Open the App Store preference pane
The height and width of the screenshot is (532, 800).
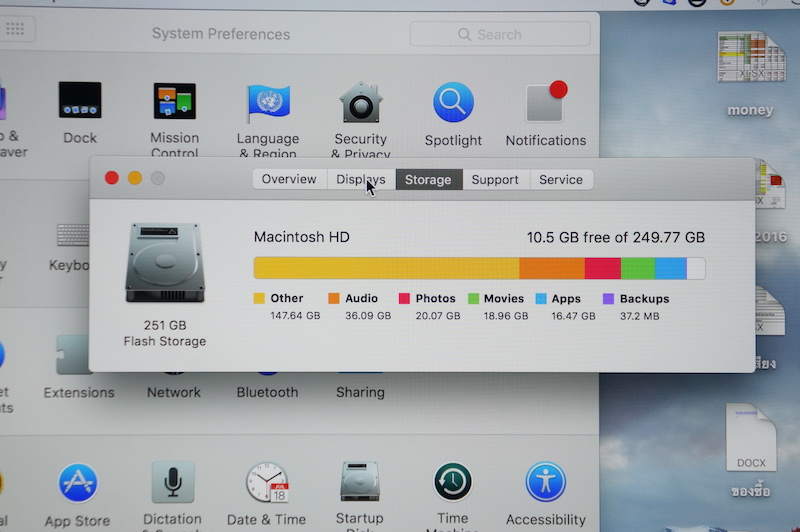tap(78, 483)
